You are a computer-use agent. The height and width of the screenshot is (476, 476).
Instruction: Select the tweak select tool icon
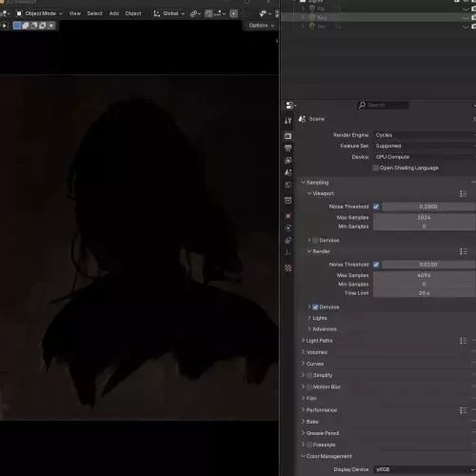coord(5,26)
